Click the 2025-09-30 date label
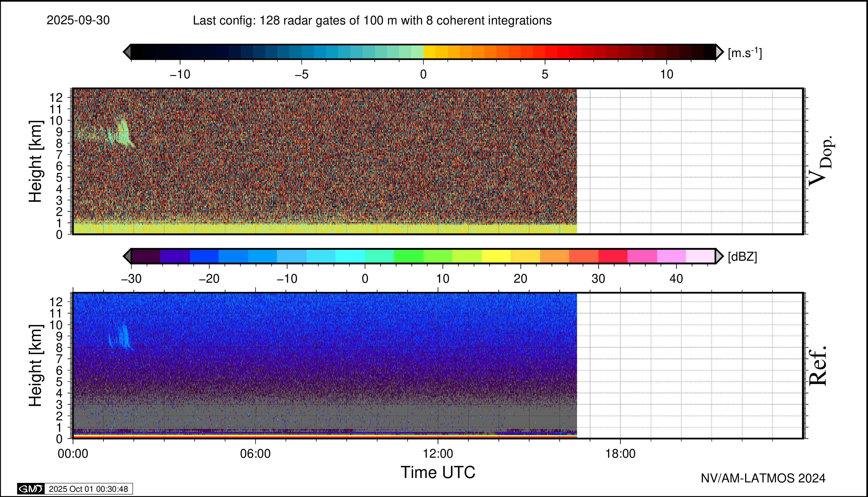 [x=78, y=21]
